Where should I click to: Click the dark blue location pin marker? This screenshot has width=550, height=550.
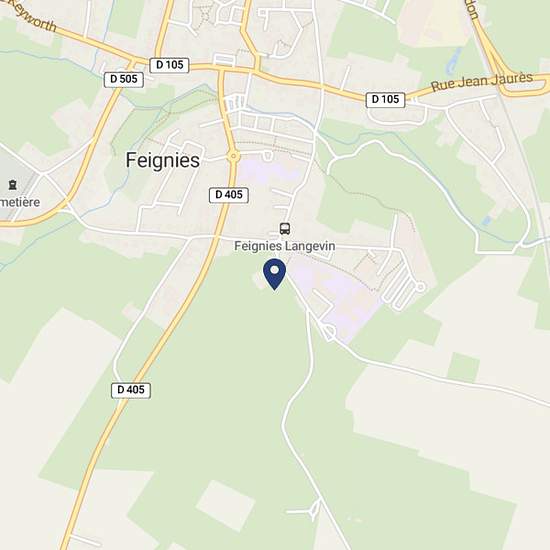coord(274,274)
